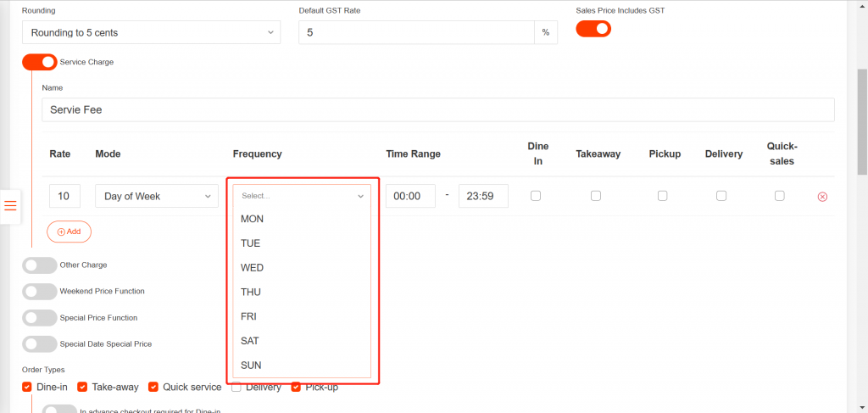Click the Default GST Rate input

[x=415, y=32]
